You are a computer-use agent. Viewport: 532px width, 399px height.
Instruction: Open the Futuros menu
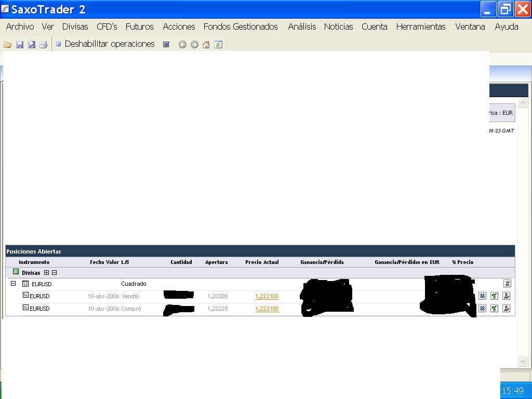tap(139, 27)
